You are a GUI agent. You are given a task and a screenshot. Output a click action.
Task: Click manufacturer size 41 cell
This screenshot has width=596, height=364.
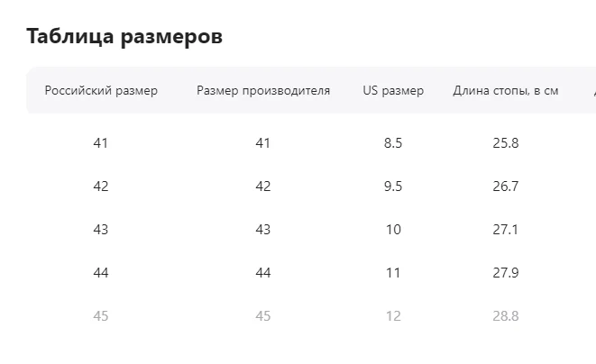[263, 143]
